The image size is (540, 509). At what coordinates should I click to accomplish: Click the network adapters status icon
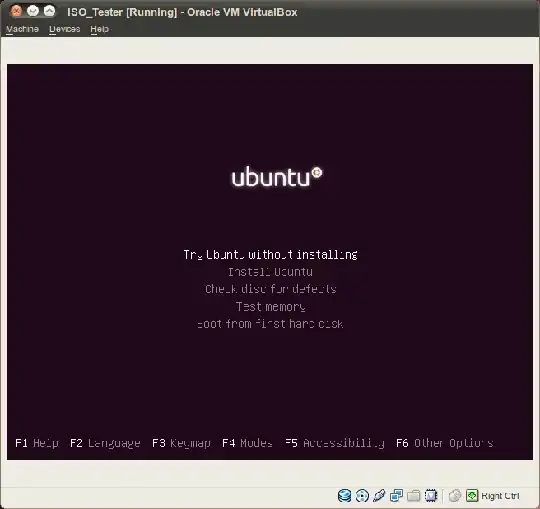click(x=396, y=496)
